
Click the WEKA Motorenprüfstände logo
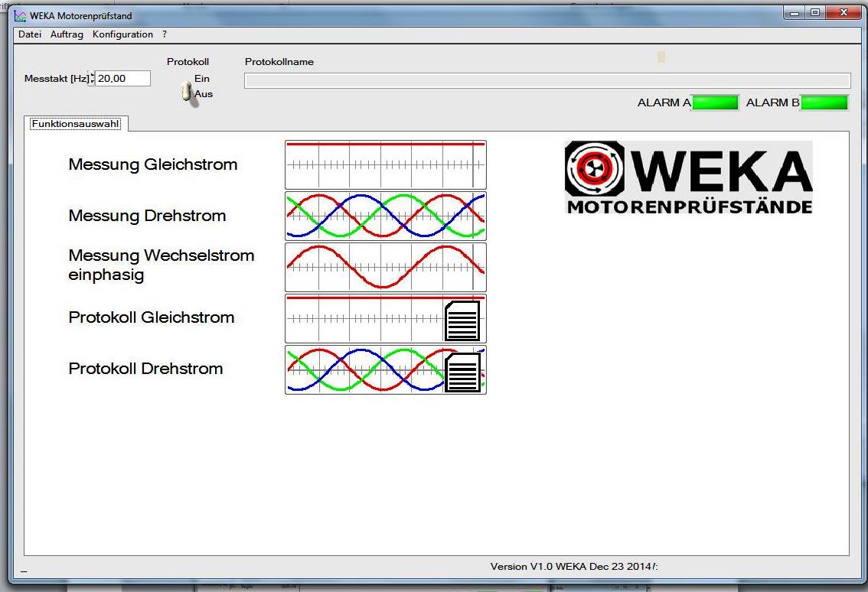(688, 176)
